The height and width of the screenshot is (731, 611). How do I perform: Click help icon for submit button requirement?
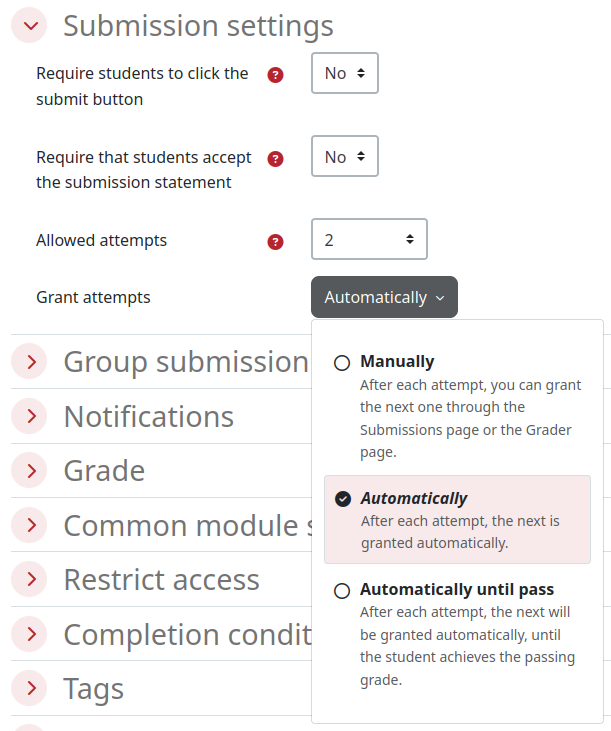[x=276, y=75]
